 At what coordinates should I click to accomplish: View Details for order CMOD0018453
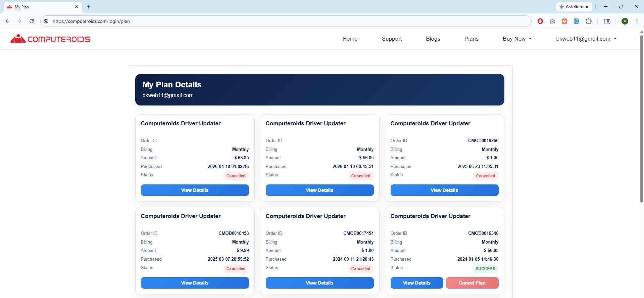click(195, 283)
